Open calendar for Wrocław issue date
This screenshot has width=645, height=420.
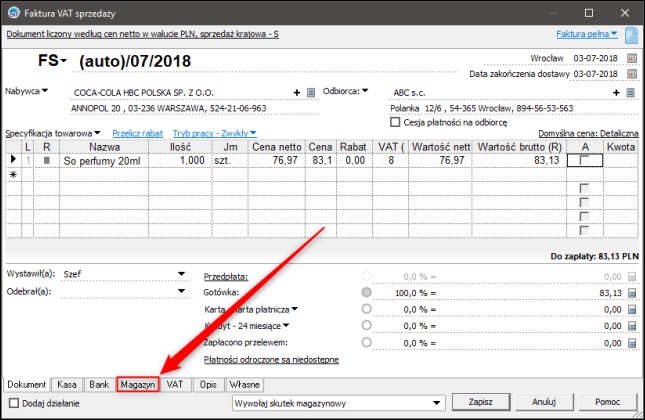tap(632, 58)
